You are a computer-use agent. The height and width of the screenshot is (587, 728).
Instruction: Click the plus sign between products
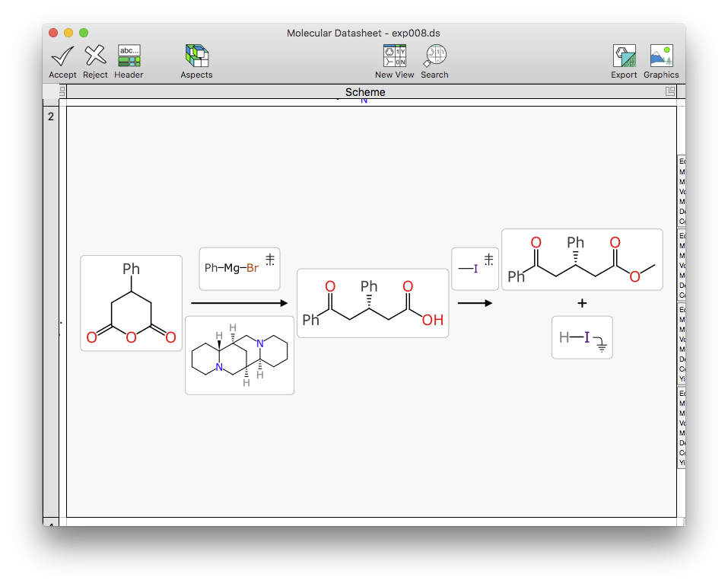(582, 303)
